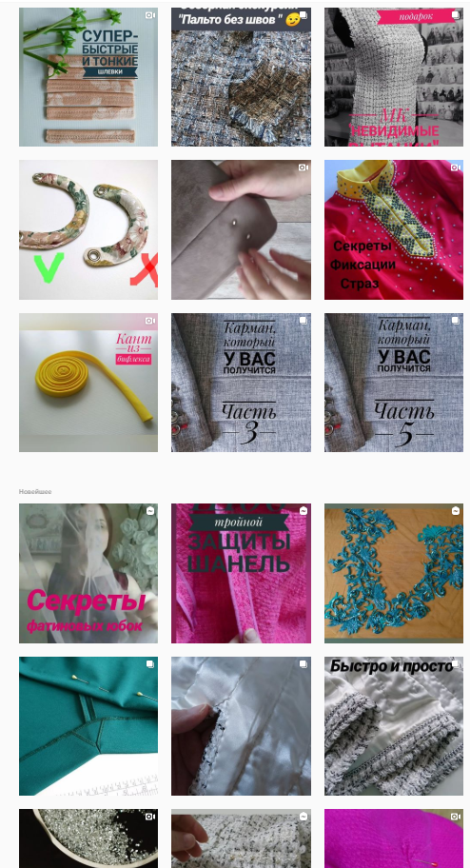Click IGTV icon on turquoise lace applique post
Image resolution: width=470 pixels, height=868 pixels.
456,510
